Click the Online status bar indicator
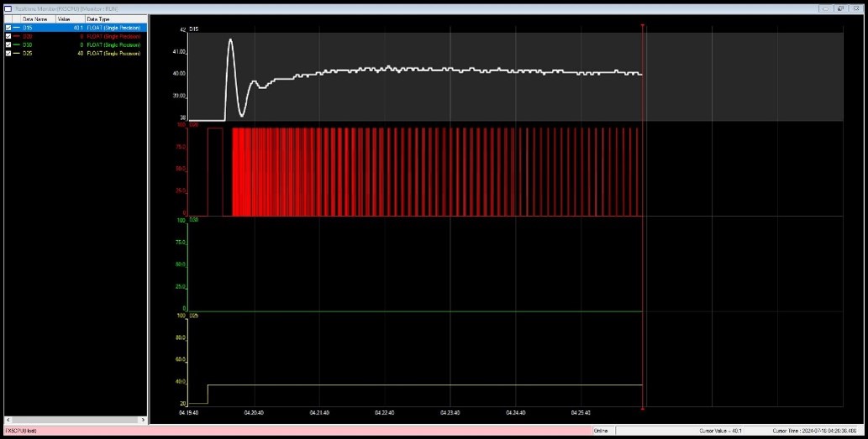This screenshot has width=868, height=439. pos(601,431)
